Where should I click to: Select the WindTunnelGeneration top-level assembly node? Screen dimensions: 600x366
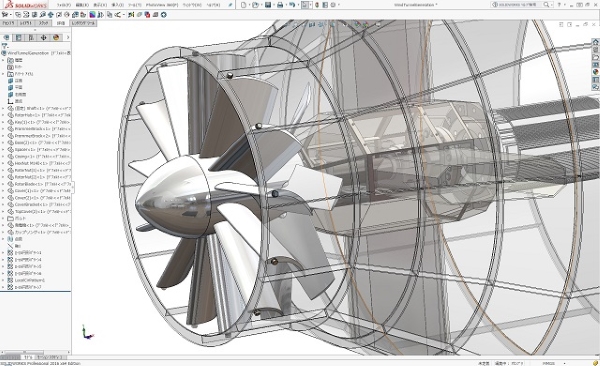36,53
